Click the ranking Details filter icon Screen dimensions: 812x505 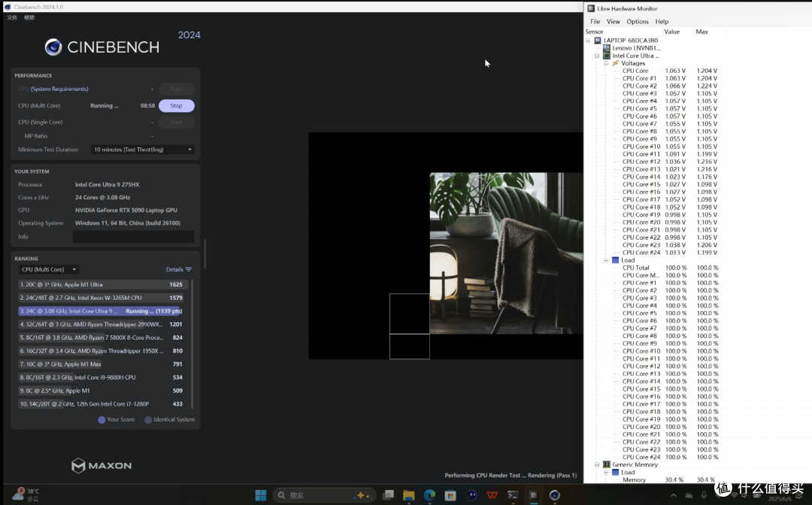[x=189, y=270]
